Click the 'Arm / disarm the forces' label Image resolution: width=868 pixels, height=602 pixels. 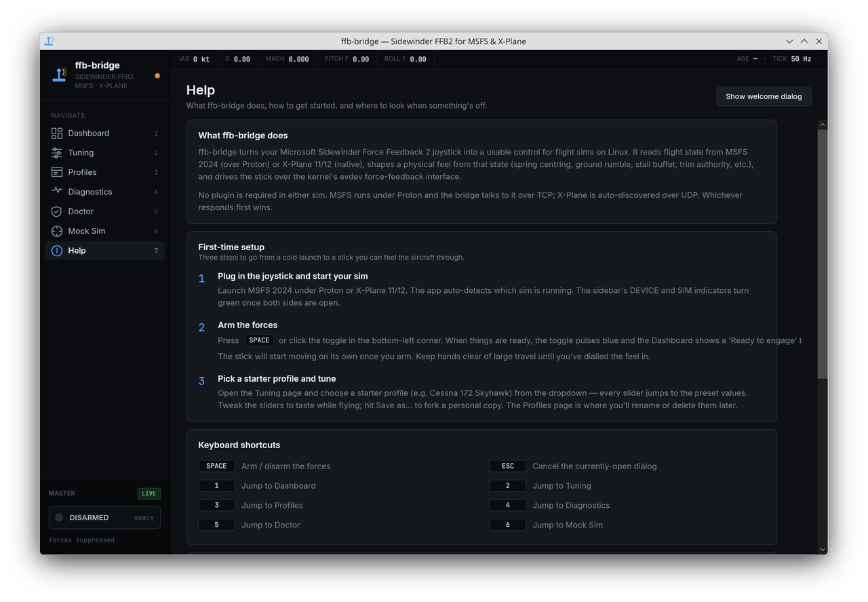(286, 466)
